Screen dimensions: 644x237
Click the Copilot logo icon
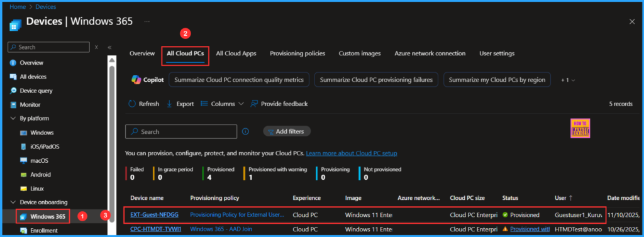pyautogui.click(x=136, y=80)
